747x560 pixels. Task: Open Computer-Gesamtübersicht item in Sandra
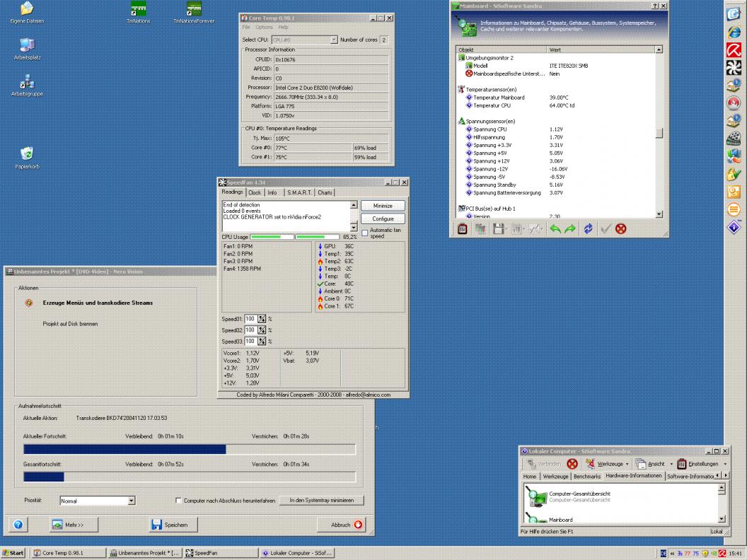pos(579,496)
